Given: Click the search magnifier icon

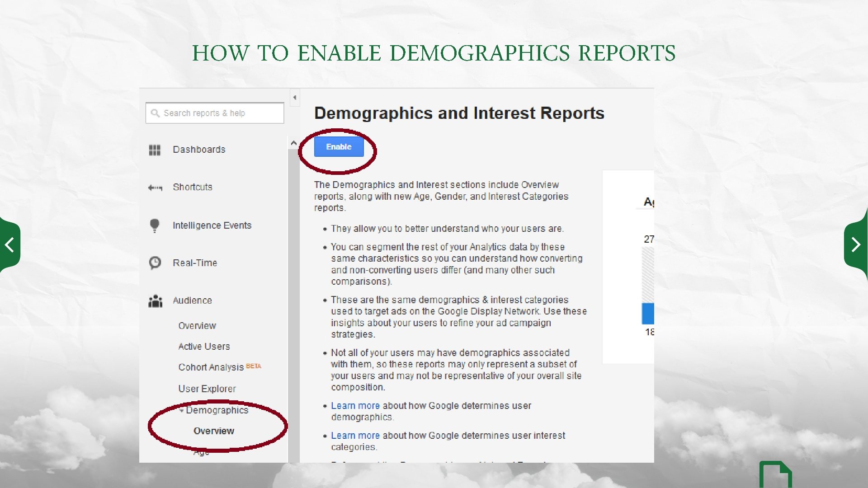Looking at the screenshot, I should (155, 113).
